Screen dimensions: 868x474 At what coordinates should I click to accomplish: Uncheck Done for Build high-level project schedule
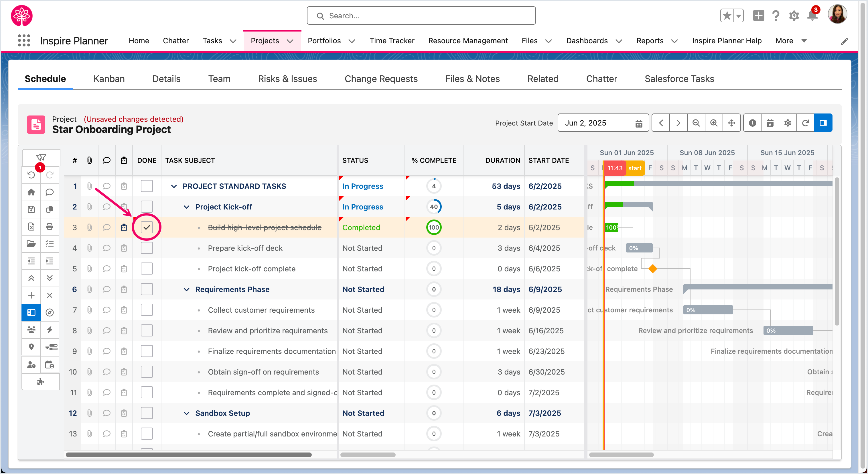pos(147,227)
